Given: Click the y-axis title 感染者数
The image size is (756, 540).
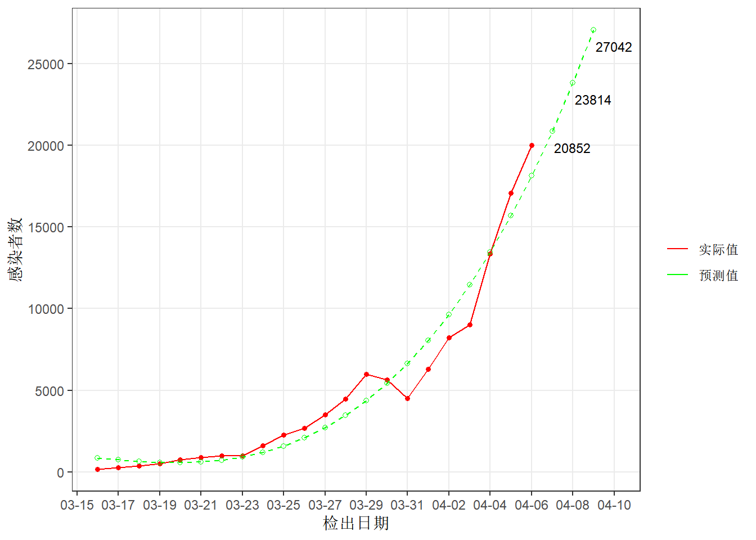Looking at the screenshot, I should tap(16, 249).
